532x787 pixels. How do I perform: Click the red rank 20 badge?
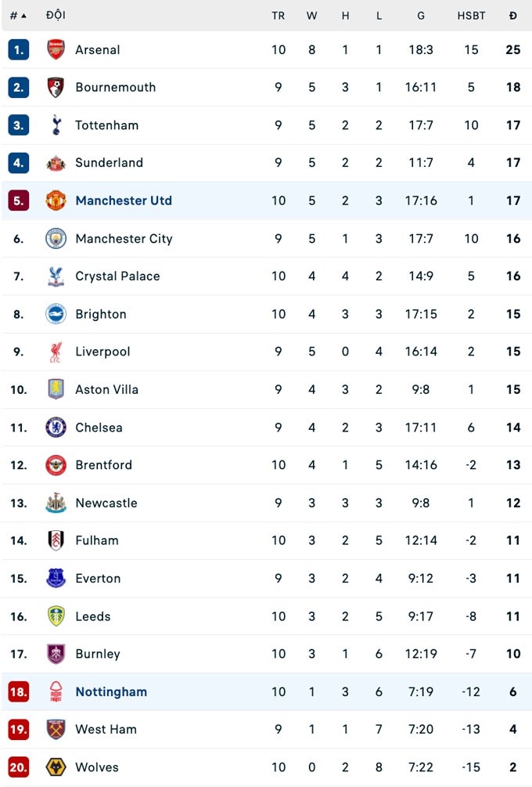point(19,767)
